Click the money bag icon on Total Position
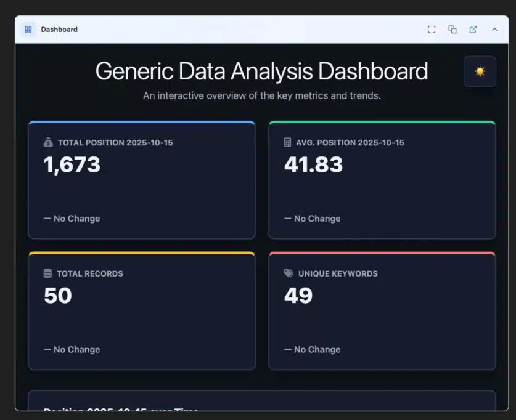The height and width of the screenshot is (420, 516). click(49, 142)
